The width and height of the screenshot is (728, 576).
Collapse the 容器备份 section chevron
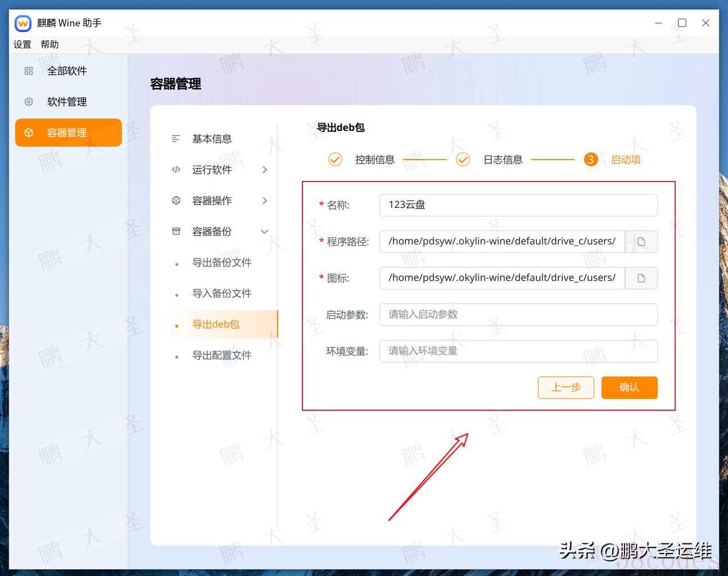tap(264, 232)
